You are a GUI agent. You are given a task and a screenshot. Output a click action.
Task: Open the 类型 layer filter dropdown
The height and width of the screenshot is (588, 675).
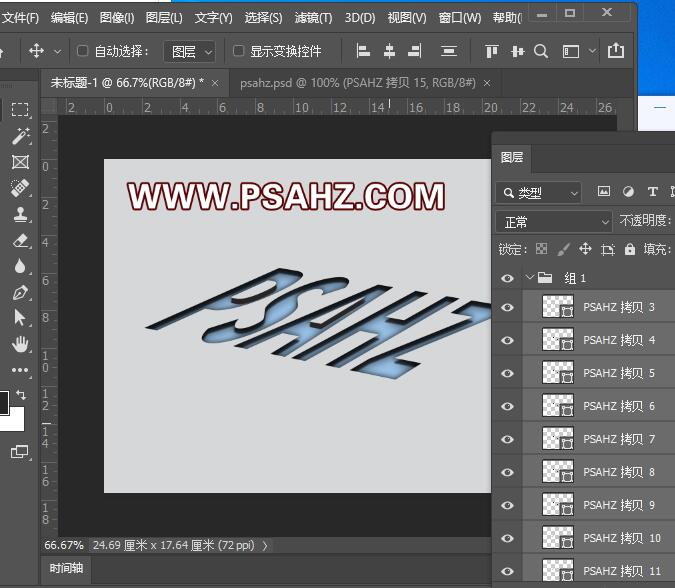pos(538,192)
